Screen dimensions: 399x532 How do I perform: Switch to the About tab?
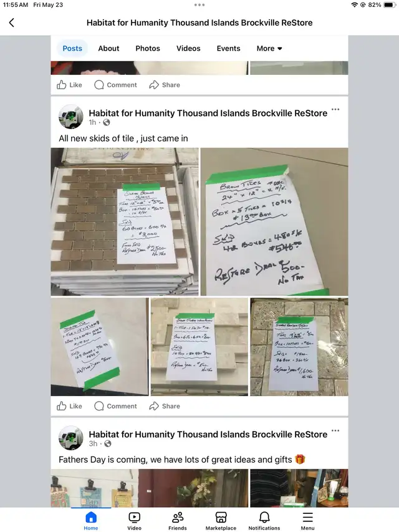coord(108,49)
